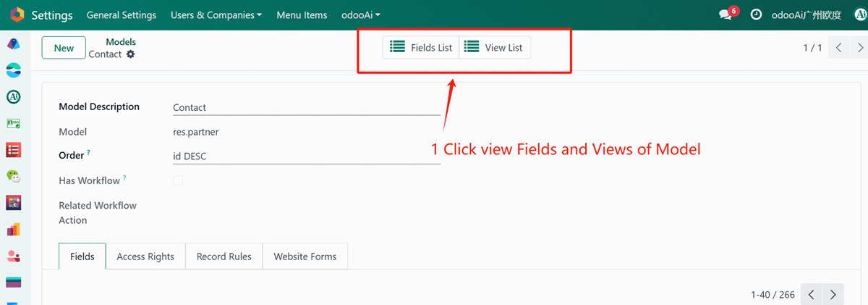Open the green WeChat app in sidebar
The width and height of the screenshot is (868, 305).
13,176
